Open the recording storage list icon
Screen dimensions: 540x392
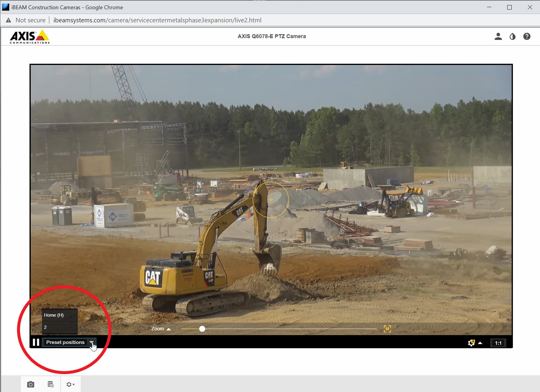(x=51, y=384)
